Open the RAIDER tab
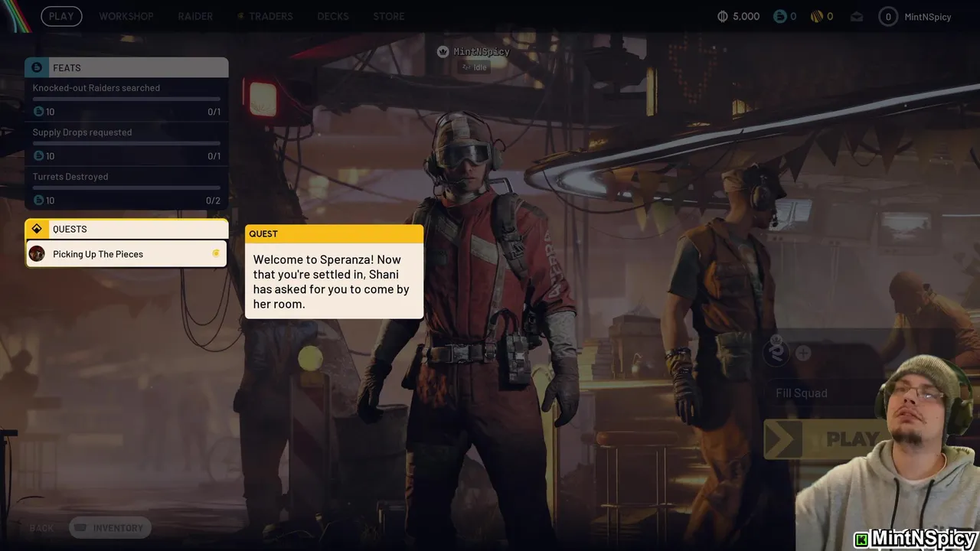 click(x=195, y=16)
